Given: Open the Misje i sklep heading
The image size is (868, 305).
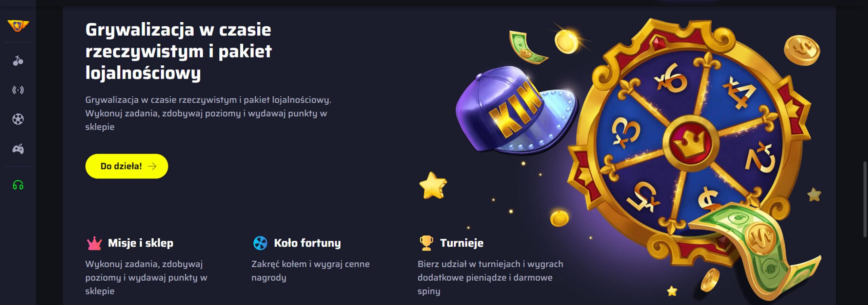Looking at the screenshot, I should 140,243.
